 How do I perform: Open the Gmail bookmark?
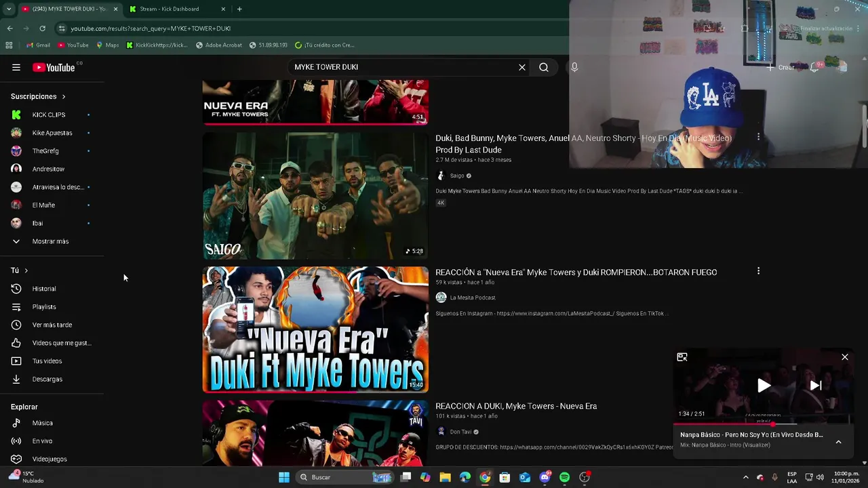coord(38,45)
